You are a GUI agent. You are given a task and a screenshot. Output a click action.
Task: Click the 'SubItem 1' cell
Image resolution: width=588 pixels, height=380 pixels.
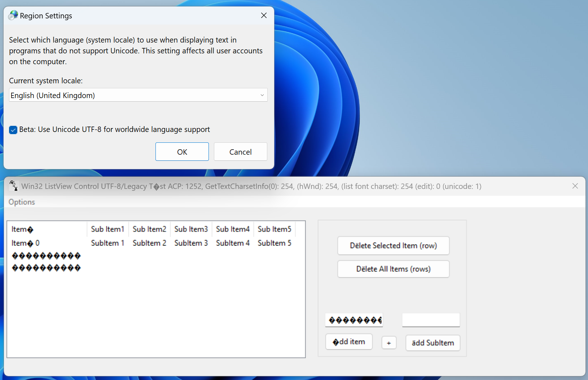pos(107,243)
